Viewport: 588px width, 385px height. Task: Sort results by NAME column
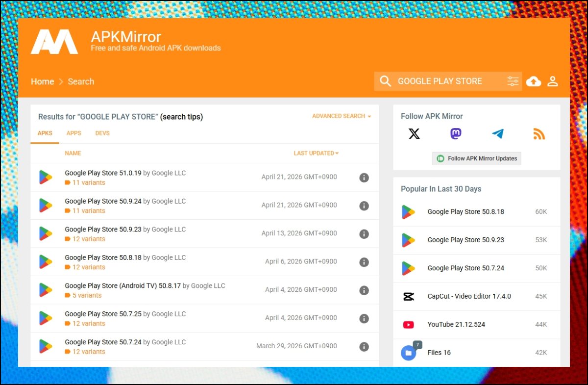pyautogui.click(x=73, y=153)
